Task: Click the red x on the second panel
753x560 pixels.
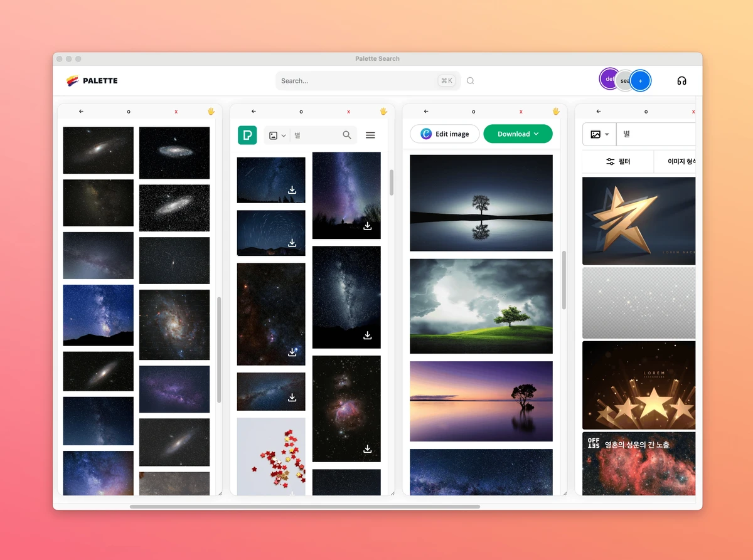Action: [x=348, y=112]
